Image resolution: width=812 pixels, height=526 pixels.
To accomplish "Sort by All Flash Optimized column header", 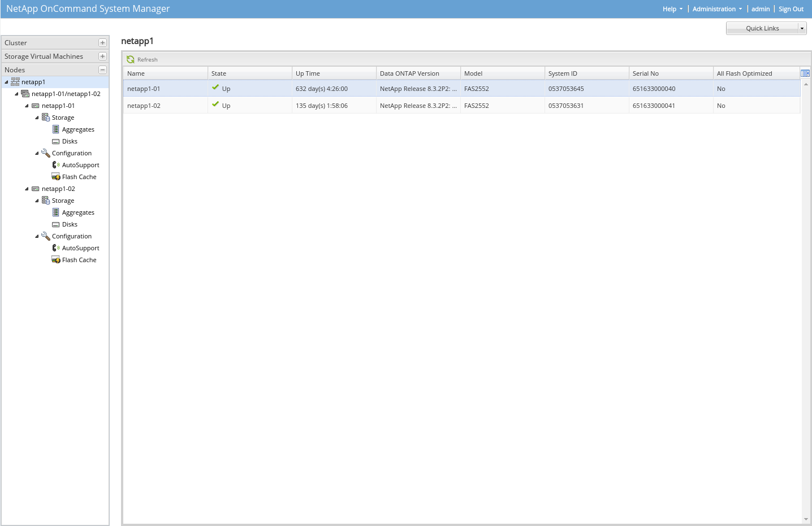I will [757, 73].
